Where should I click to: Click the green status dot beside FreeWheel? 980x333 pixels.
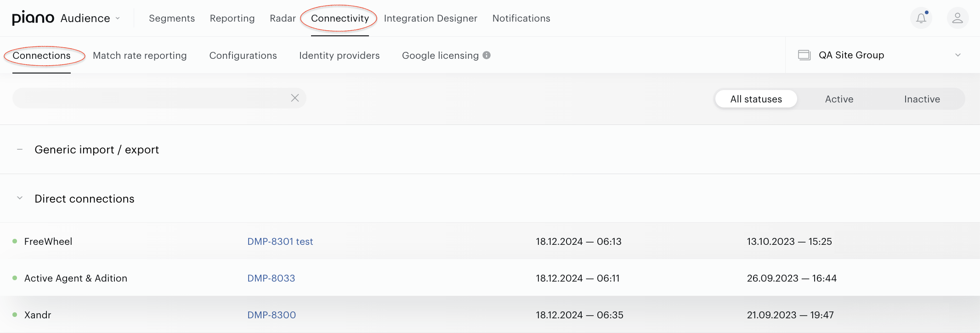(x=15, y=241)
